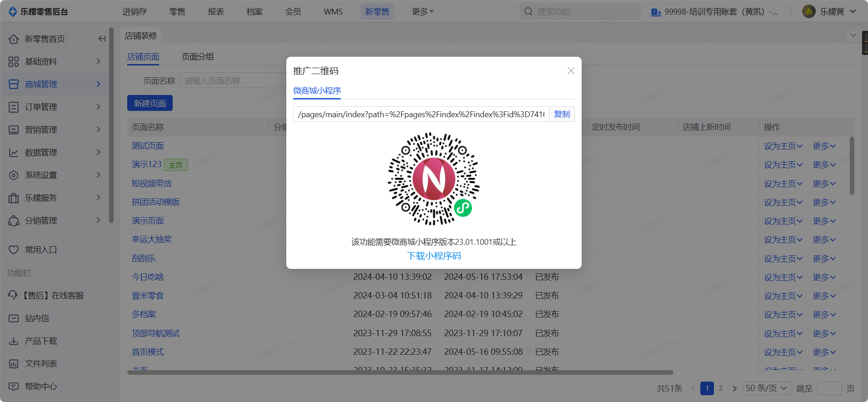Open the 50 条/页 page size dropdown

coord(767,388)
